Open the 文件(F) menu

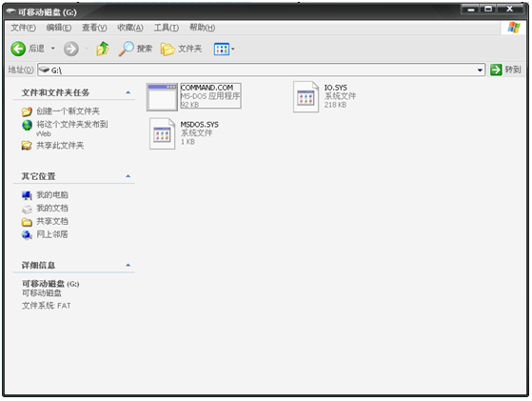point(23,28)
